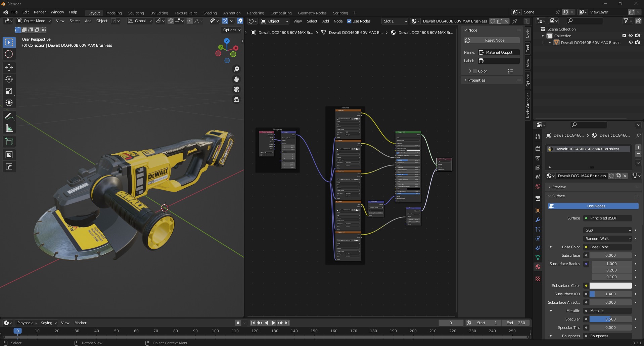
Task: Choose the Annotate pencil tool
Action: tap(9, 116)
